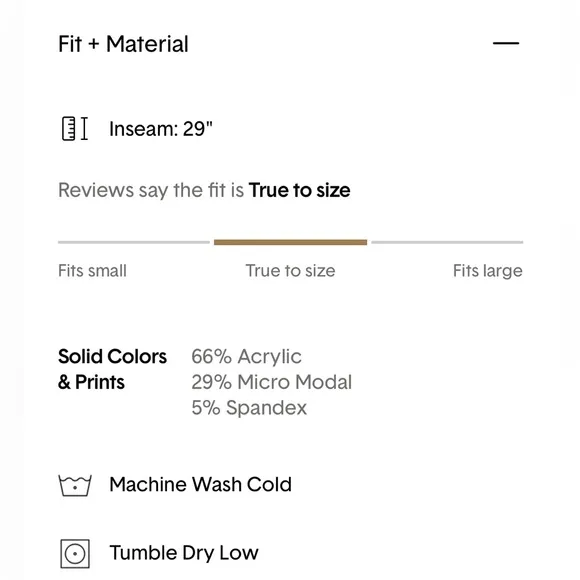Click Reviews say the fit is text
This screenshot has width=580, height=580.
coord(151,190)
